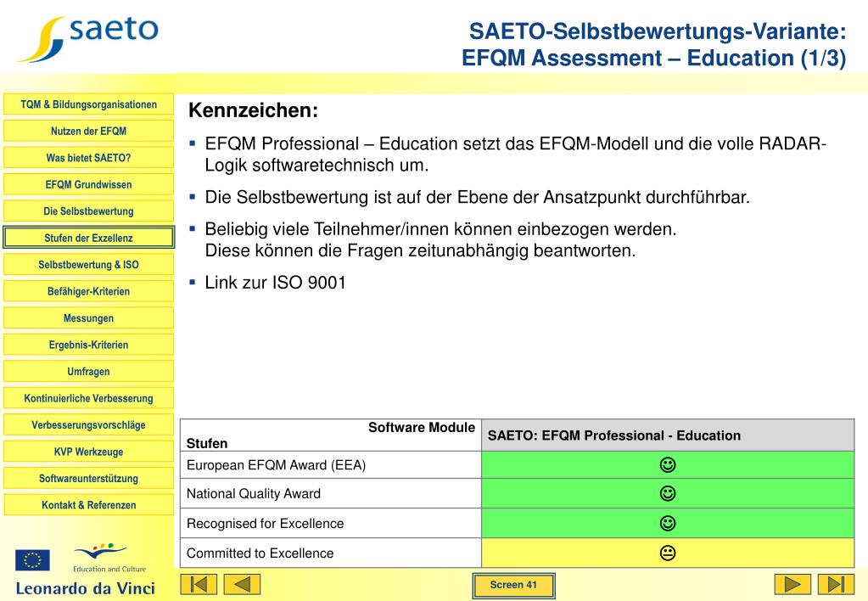Click neutral face in Committed to Excellence row

(668, 553)
